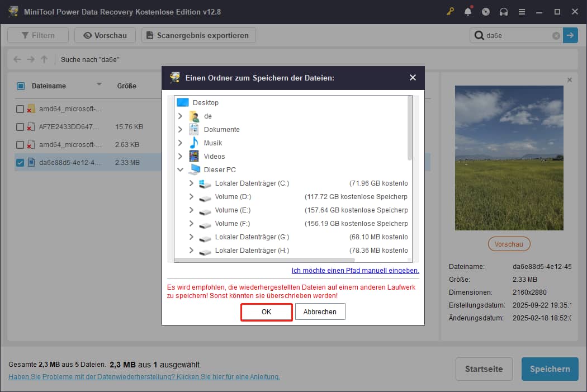The image size is (587, 392).
Task: Check the first amd64_microsoft folder row
Action: point(20,109)
